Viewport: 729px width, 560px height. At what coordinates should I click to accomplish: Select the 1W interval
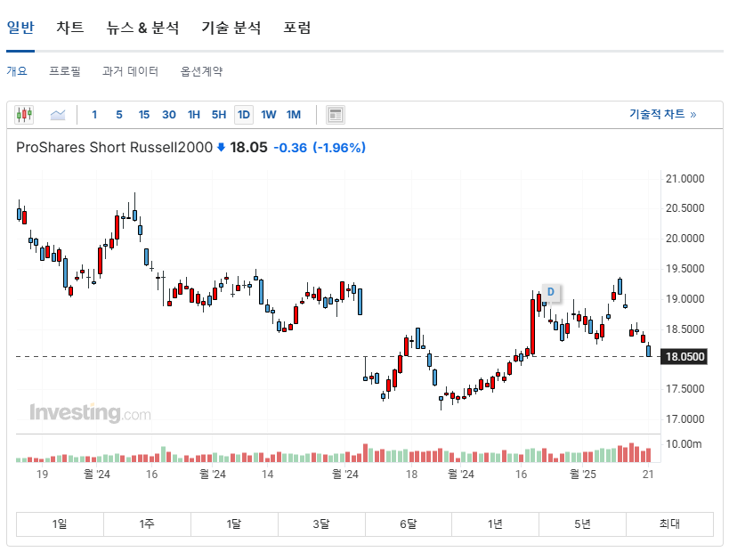(268, 115)
